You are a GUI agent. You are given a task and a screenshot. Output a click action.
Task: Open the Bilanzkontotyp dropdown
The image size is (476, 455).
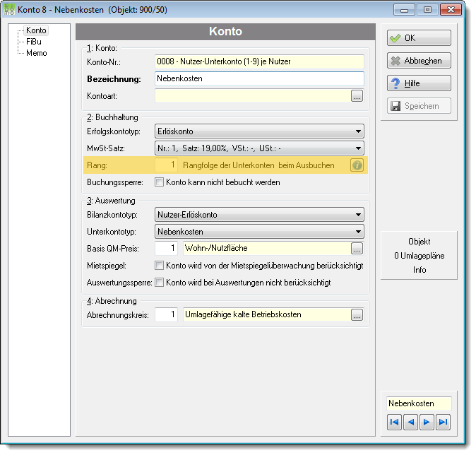coord(259,215)
